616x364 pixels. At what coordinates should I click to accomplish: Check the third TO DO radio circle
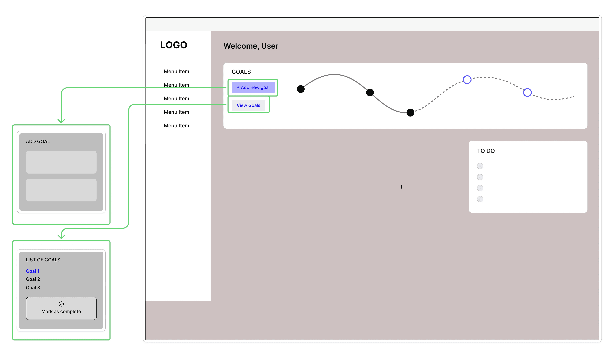click(x=480, y=188)
